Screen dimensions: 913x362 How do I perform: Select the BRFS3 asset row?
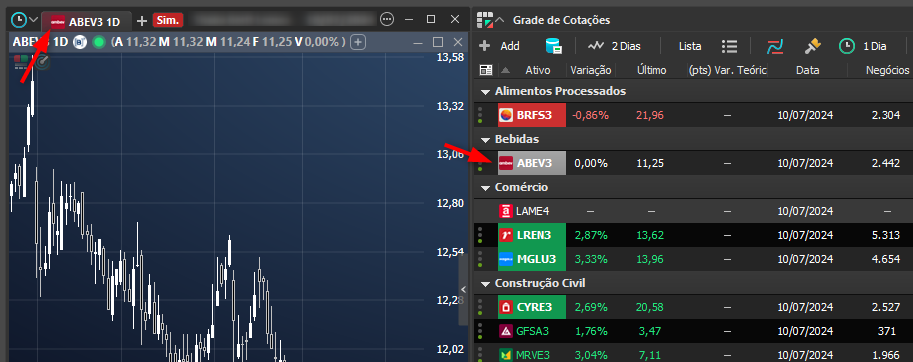tap(693, 115)
